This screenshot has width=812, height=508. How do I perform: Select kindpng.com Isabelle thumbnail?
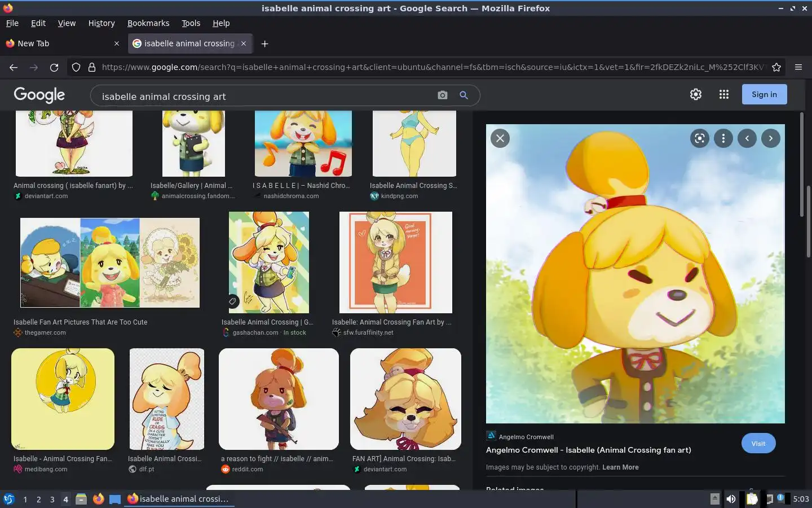[x=414, y=143]
